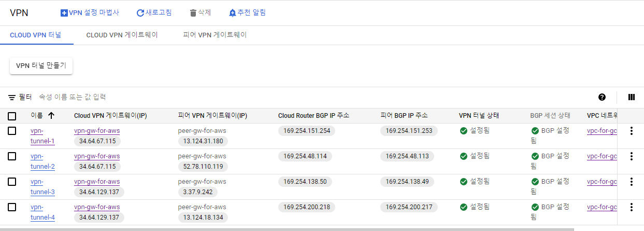Open the vpn-tunnel-2 link

pos(42,161)
